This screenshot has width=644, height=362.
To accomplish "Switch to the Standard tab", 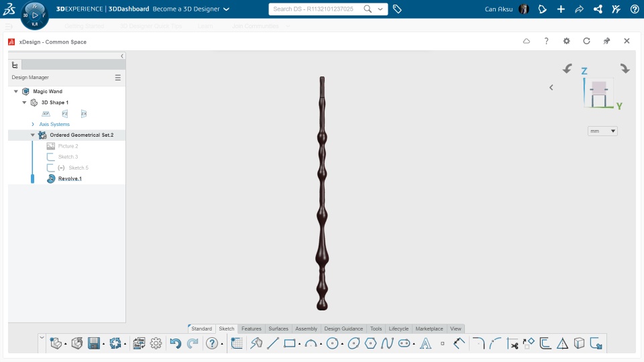I will pos(201,328).
